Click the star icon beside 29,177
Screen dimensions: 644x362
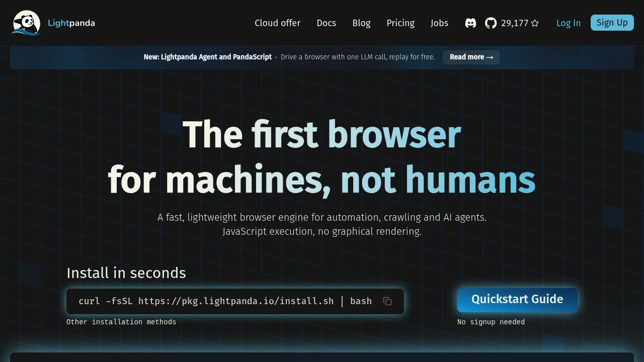pyautogui.click(x=535, y=23)
